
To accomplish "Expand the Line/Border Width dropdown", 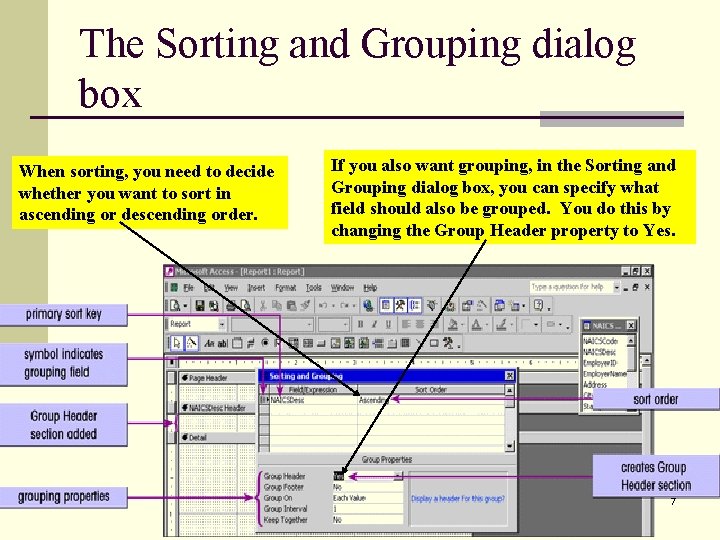I will click(x=535, y=324).
